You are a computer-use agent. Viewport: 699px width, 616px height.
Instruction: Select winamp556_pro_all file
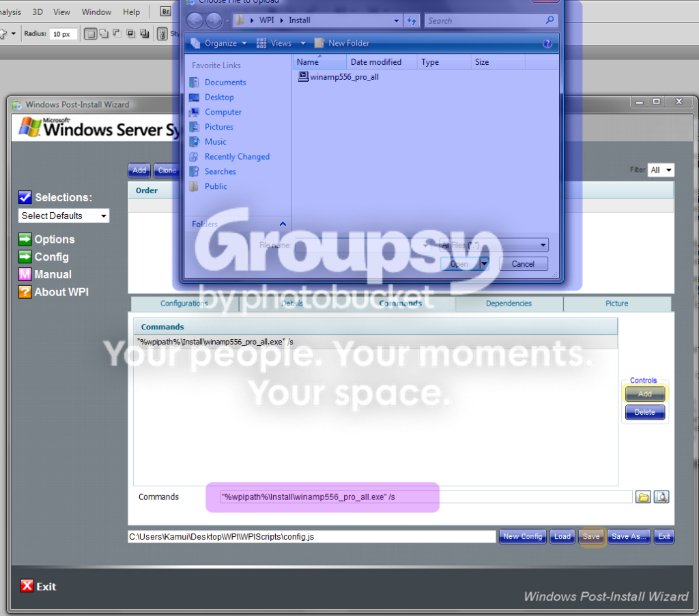(339, 76)
